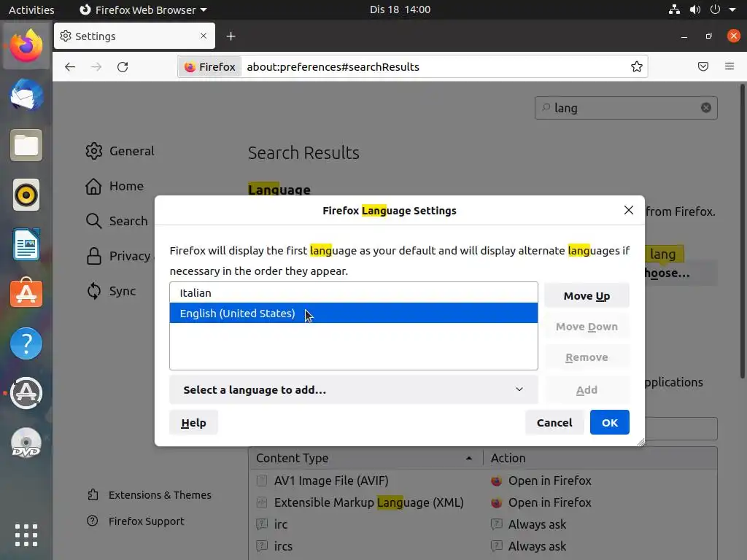
Task: Cancel the language settings dialog
Action: click(x=554, y=423)
